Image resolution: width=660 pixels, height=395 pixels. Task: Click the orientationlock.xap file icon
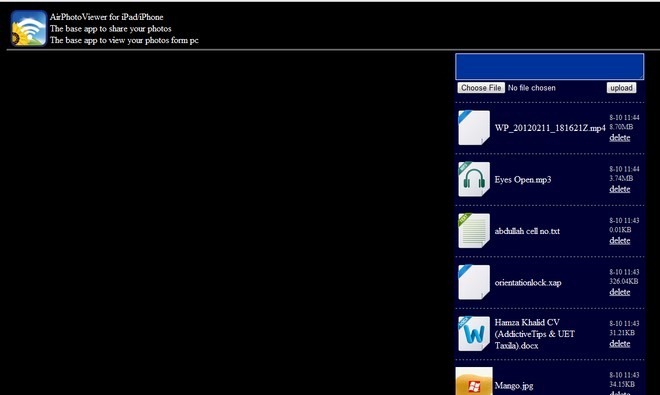coord(474,282)
